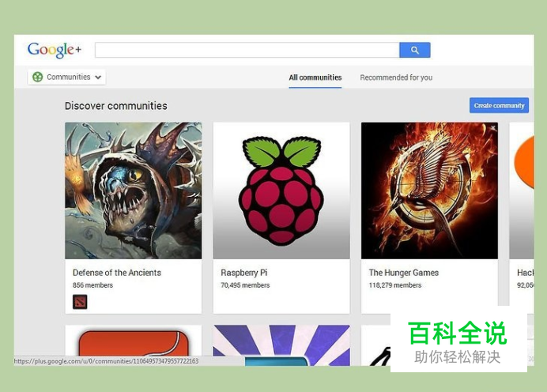The height and width of the screenshot is (392, 547).
Task: Click the Defense of the Ancients title link
Action: coord(117,273)
